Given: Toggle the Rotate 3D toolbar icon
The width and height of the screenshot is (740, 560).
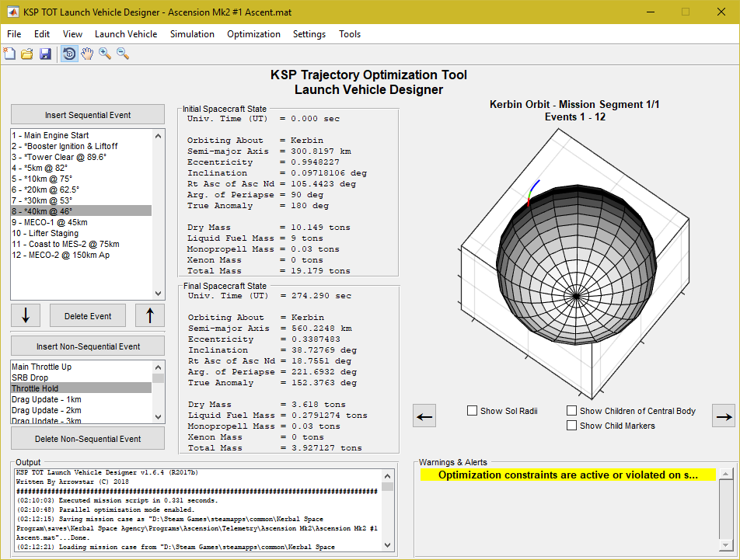Looking at the screenshot, I should tap(69, 54).
